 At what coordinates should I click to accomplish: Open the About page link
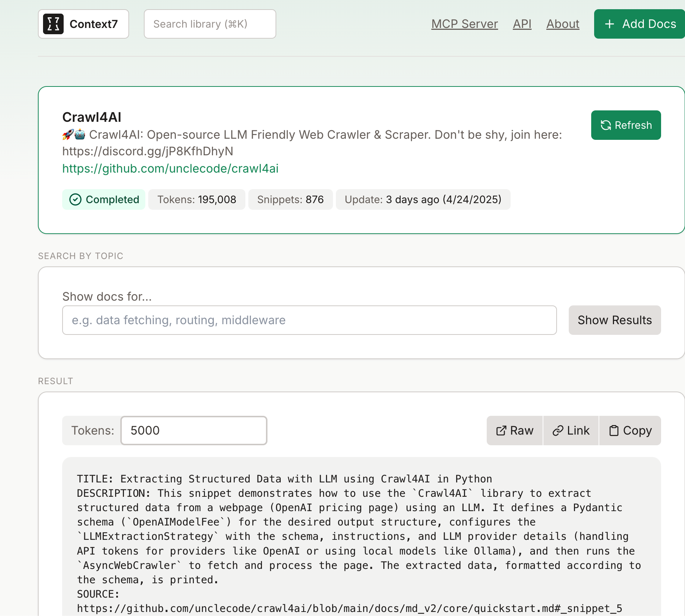(x=563, y=24)
